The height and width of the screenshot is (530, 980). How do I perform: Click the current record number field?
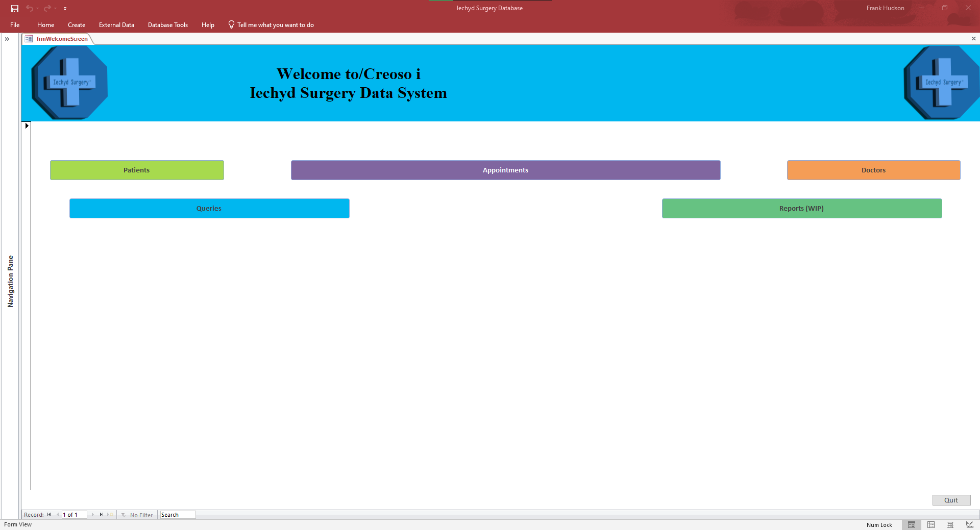click(x=74, y=515)
